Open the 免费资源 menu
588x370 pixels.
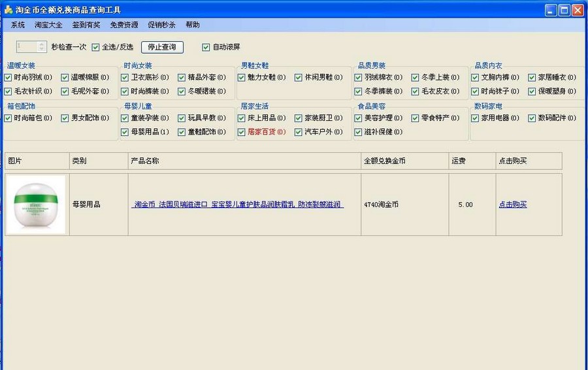(123, 25)
